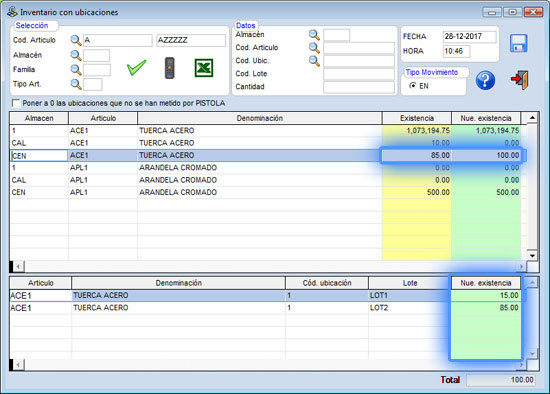Open the Tipo Art. lookup magnifier

(76, 84)
